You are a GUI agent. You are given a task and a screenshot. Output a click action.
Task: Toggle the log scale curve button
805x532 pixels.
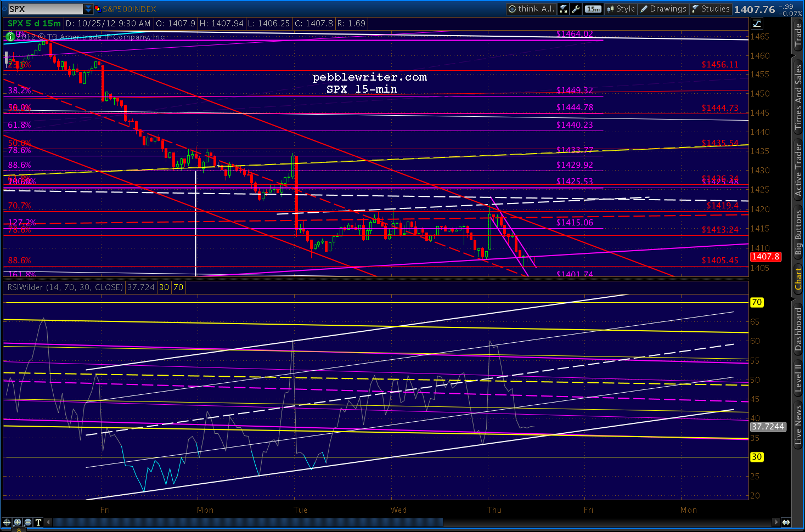point(757,23)
